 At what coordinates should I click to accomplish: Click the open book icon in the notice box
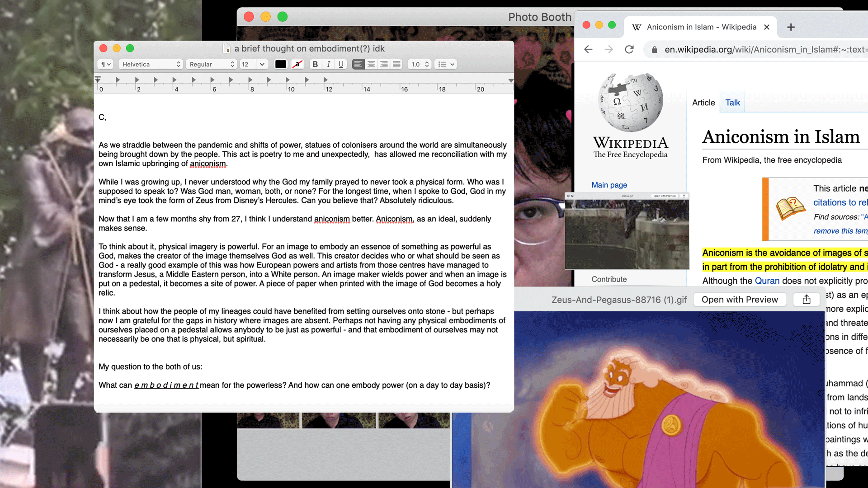point(790,208)
